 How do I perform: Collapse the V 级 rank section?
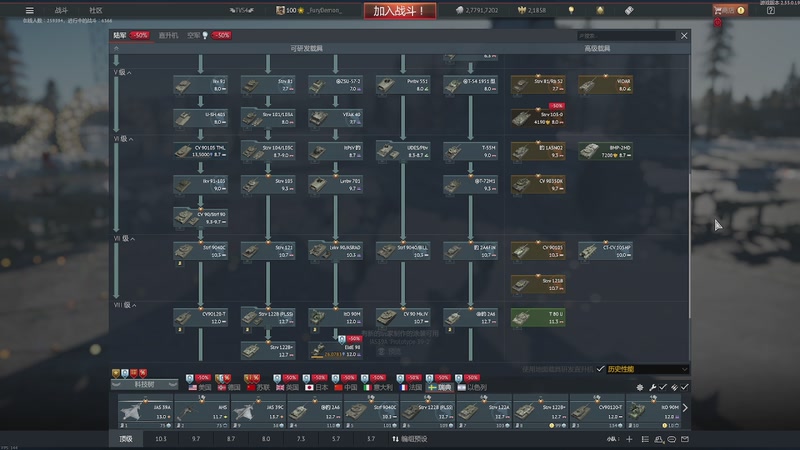point(122,72)
